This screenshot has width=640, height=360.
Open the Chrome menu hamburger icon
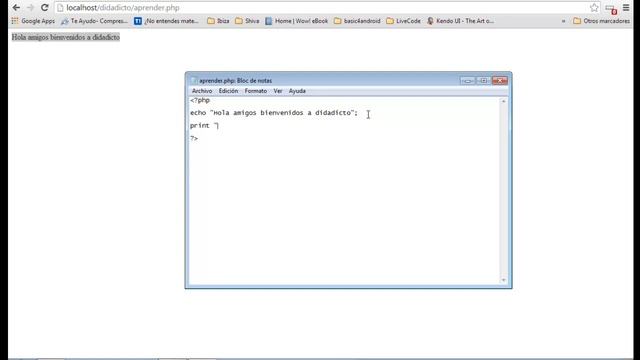click(626, 8)
